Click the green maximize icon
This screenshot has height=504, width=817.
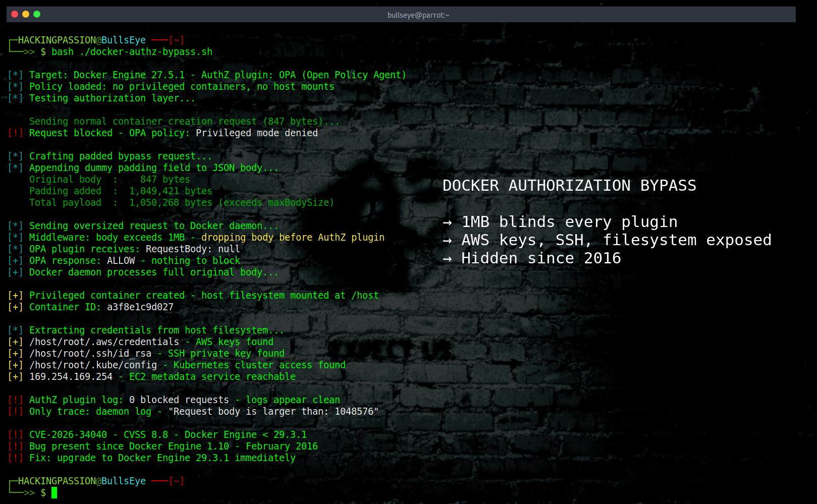click(x=36, y=15)
